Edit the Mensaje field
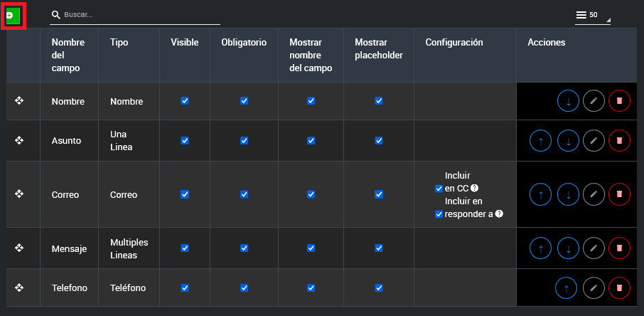Image resolution: width=644 pixels, height=316 pixels. pyautogui.click(x=594, y=248)
